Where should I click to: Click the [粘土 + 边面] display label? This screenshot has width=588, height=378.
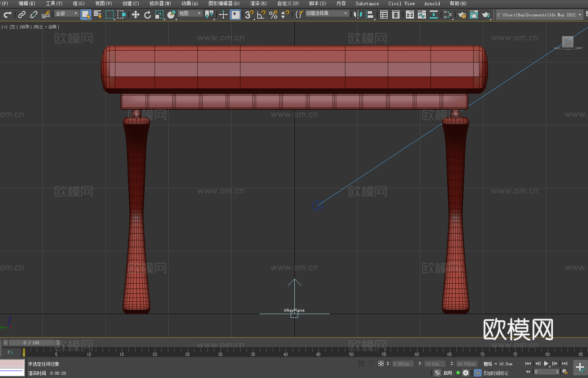pos(46,27)
